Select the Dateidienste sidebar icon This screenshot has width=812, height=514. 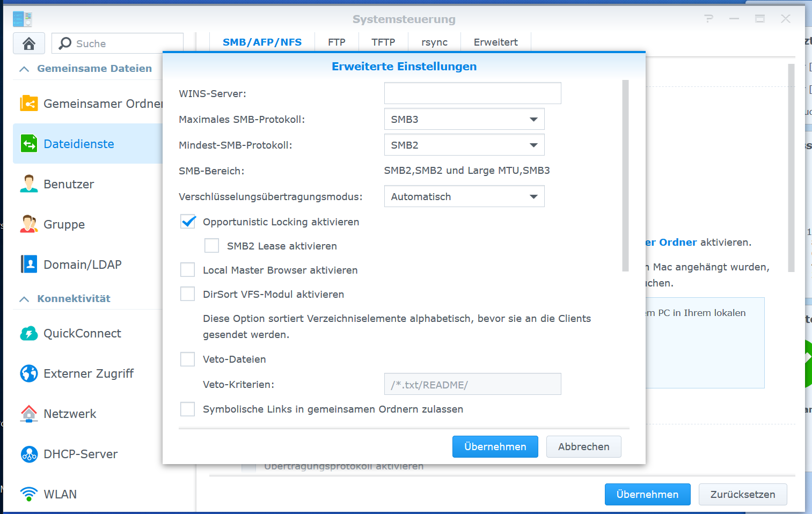[x=28, y=144]
